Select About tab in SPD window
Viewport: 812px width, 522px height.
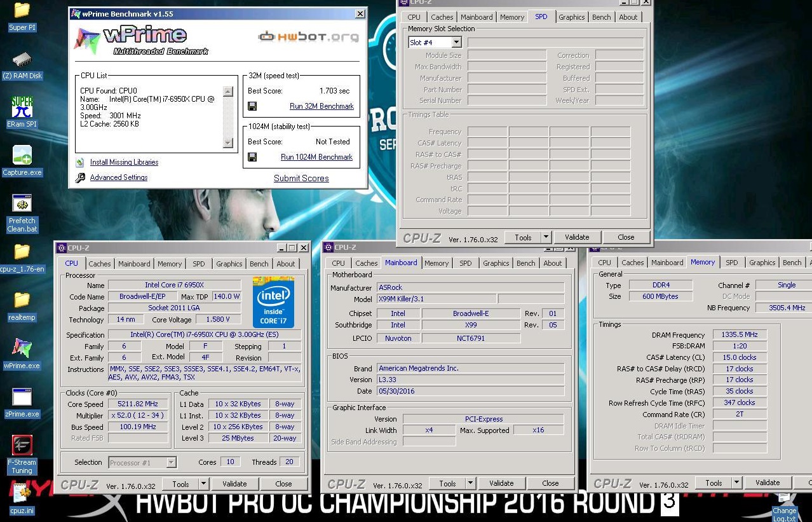click(628, 17)
